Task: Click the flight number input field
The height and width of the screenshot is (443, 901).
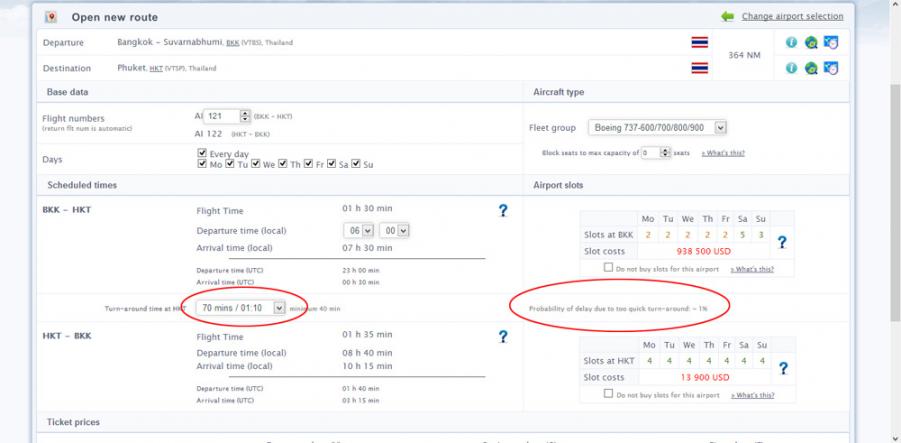Action: coord(225,117)
